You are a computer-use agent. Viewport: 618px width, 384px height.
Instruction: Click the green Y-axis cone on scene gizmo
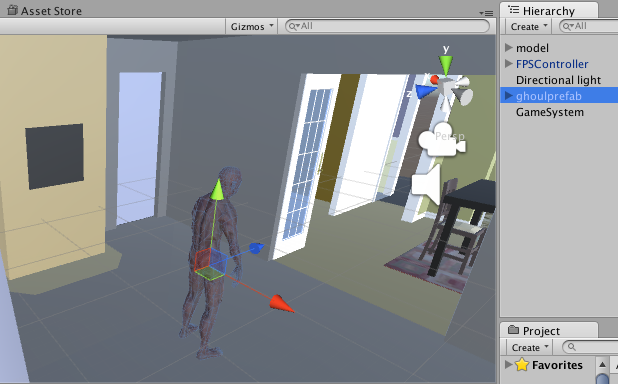446,65
